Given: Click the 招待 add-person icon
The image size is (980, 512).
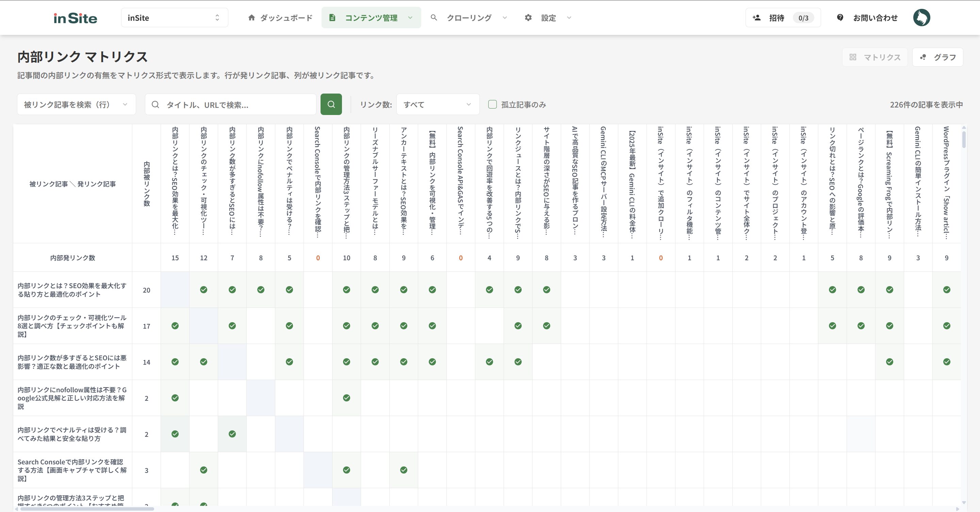Looking at the screenshot, I should click(757, 17).
